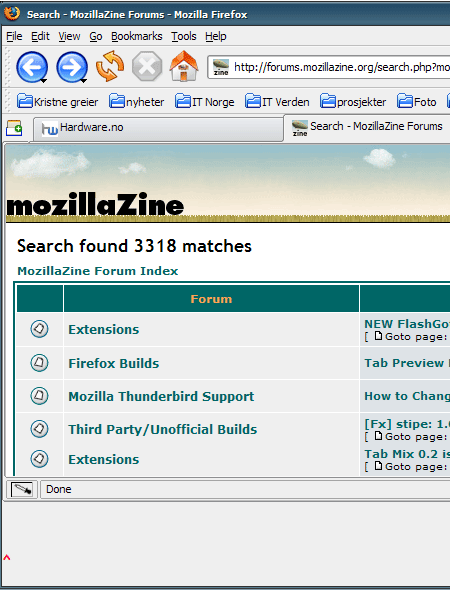450x590 pixels.
Task: Open Third Party/Unofficial Builds forum link
Action: tap(163, 429)
